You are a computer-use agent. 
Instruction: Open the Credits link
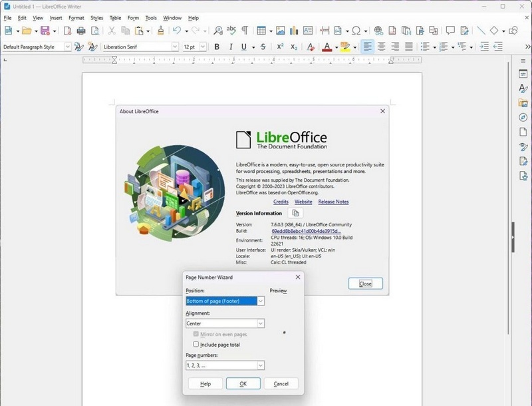pos(281,202)
